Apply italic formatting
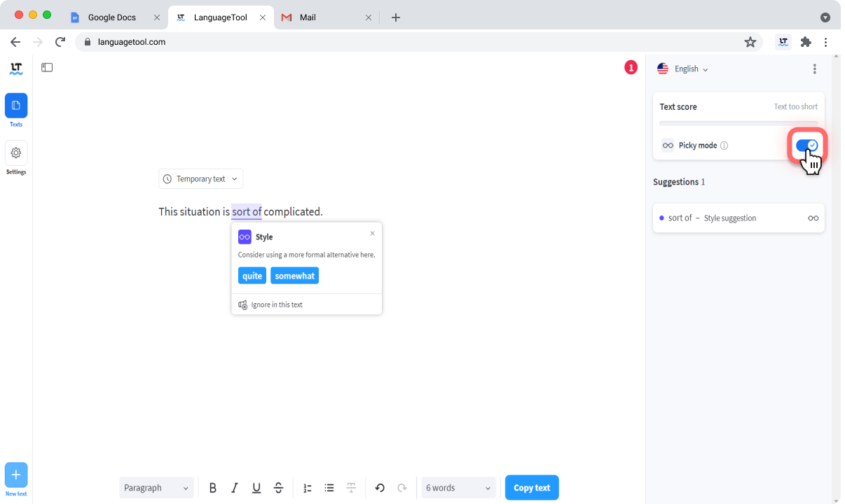The width and height of the screenshot is (845, 504). (235, 488)
